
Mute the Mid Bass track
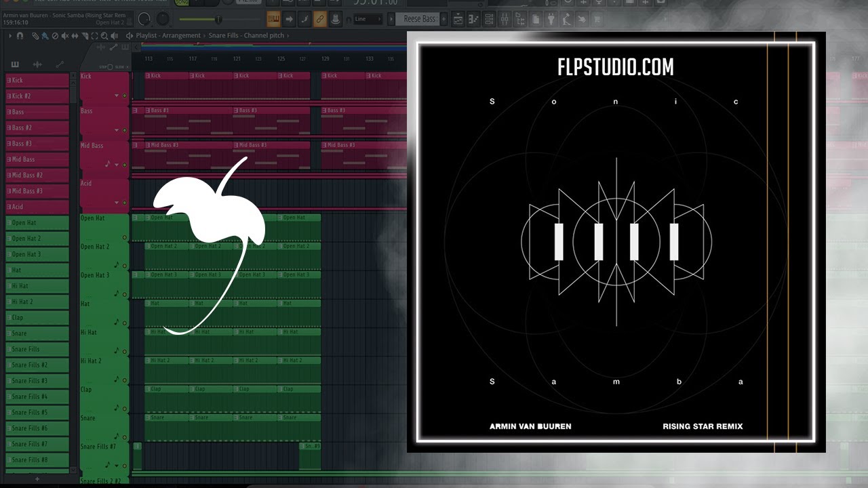point(125,165)
